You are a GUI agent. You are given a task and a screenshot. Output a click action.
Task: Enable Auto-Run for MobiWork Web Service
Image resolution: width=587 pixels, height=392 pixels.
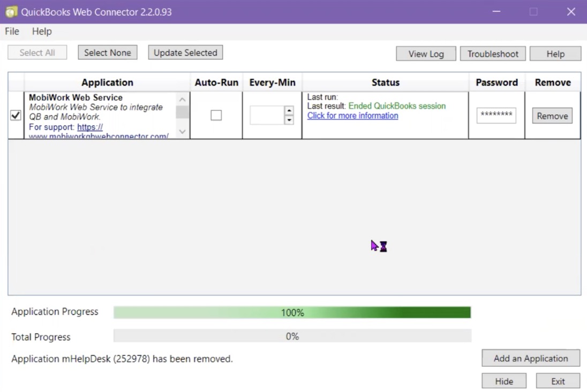[216, 115]
